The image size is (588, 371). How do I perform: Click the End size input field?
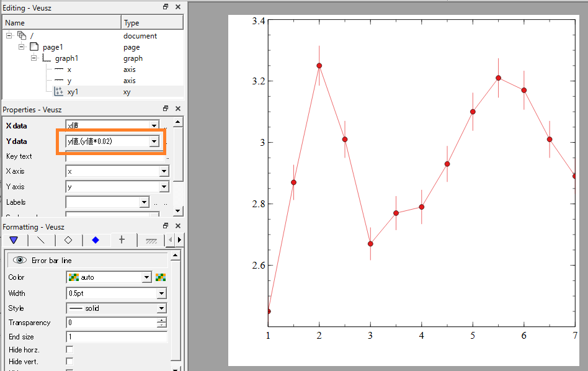coord(117,337)
